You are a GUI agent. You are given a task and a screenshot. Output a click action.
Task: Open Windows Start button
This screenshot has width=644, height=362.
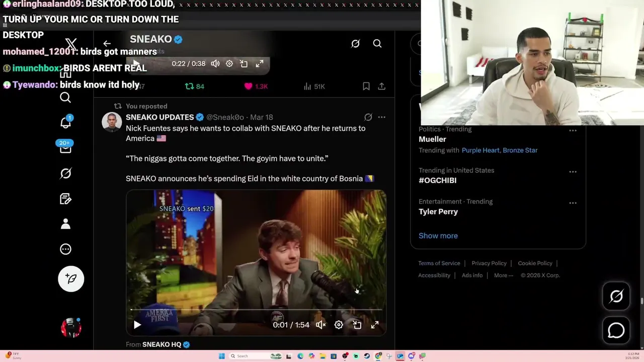(x=222, y=356)
